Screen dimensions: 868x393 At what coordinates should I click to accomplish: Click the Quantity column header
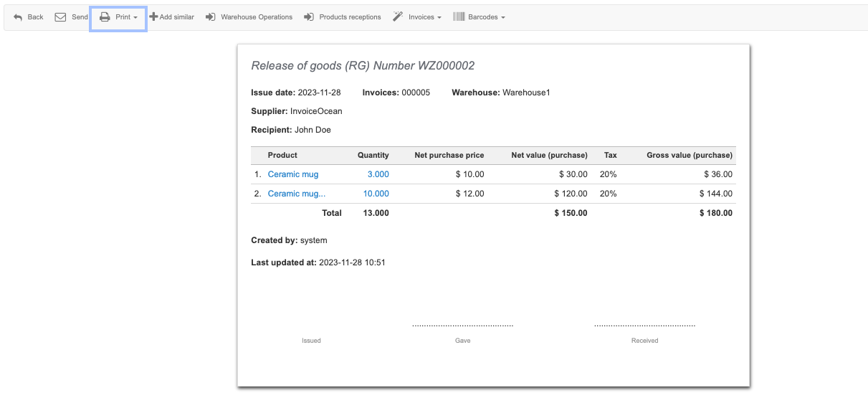click(x=373, y=155)
